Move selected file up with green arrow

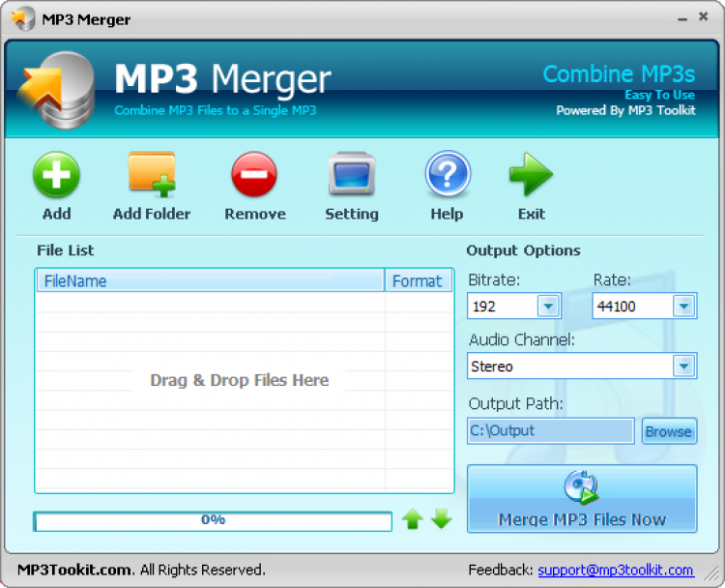click(413, 519)
